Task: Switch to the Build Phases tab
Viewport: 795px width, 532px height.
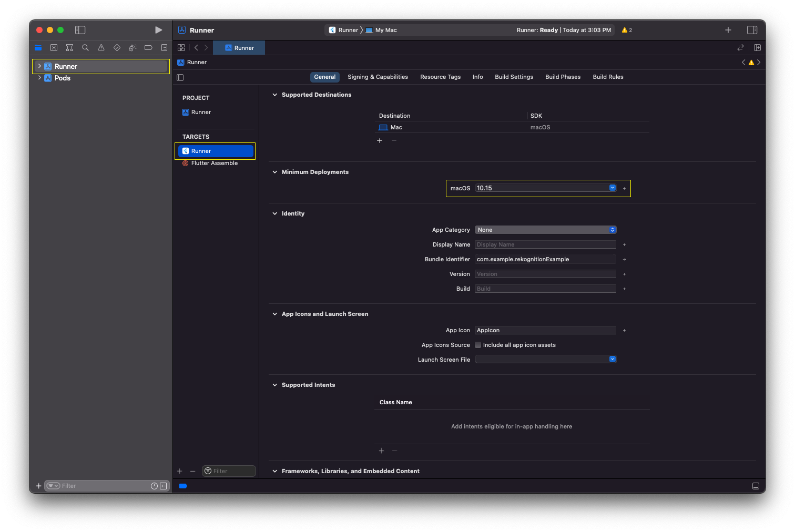Action: tap(563, 77)
